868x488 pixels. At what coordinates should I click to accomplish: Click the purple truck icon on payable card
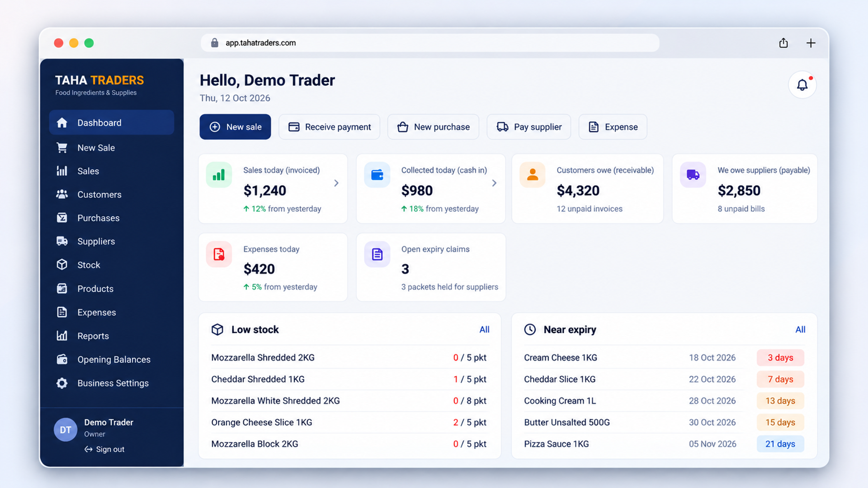(x=693, y=175)
